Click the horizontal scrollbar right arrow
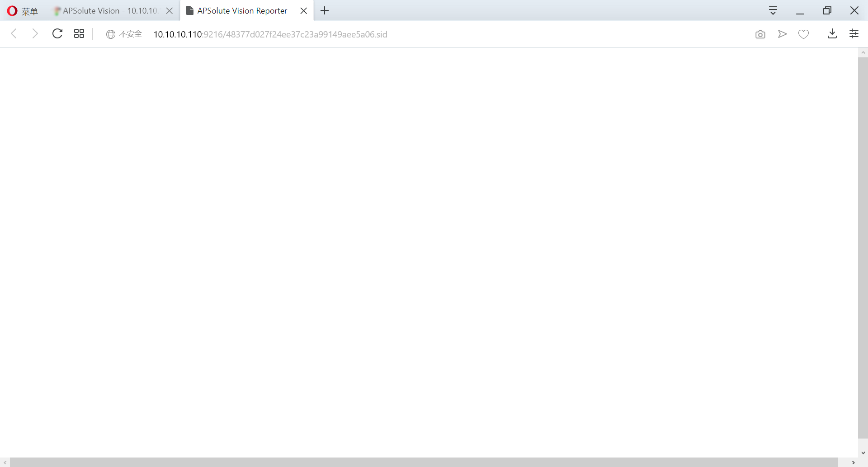 [x=853, y=462]
